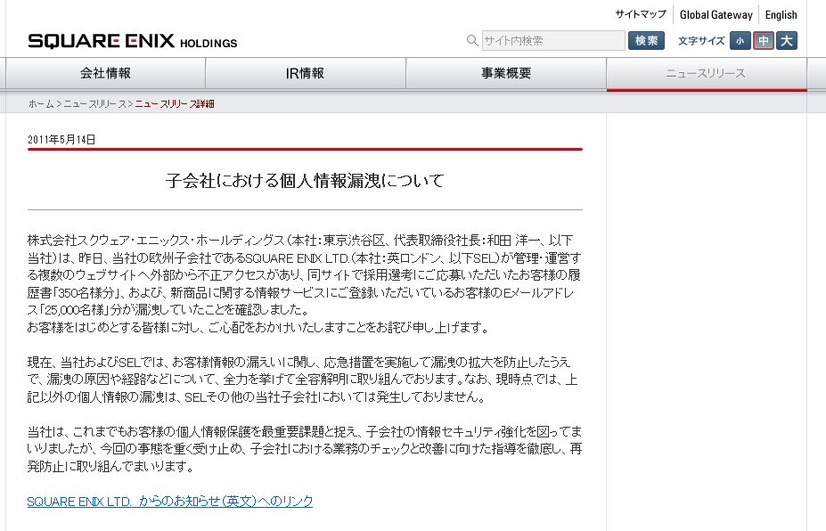Open the SQUARE ENIX LTD. からのお知らせ link
Screen dimensions: 826x531
click(x=170, y=501)
